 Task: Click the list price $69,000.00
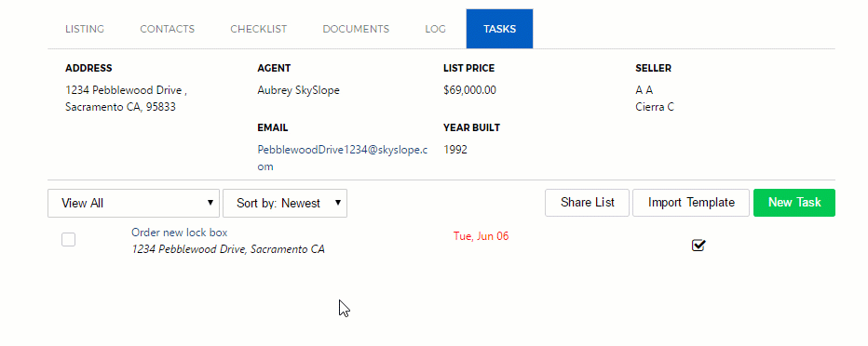pos(470,90)
